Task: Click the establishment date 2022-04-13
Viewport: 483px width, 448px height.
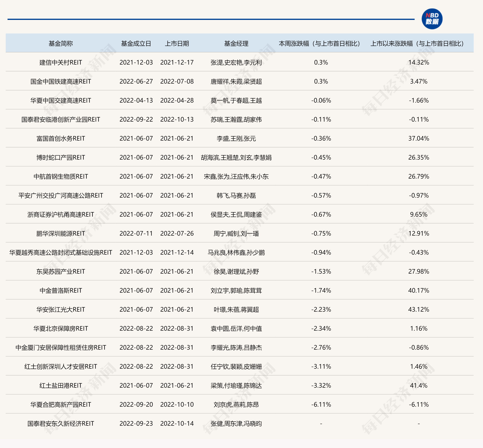Action: [136, 100]
